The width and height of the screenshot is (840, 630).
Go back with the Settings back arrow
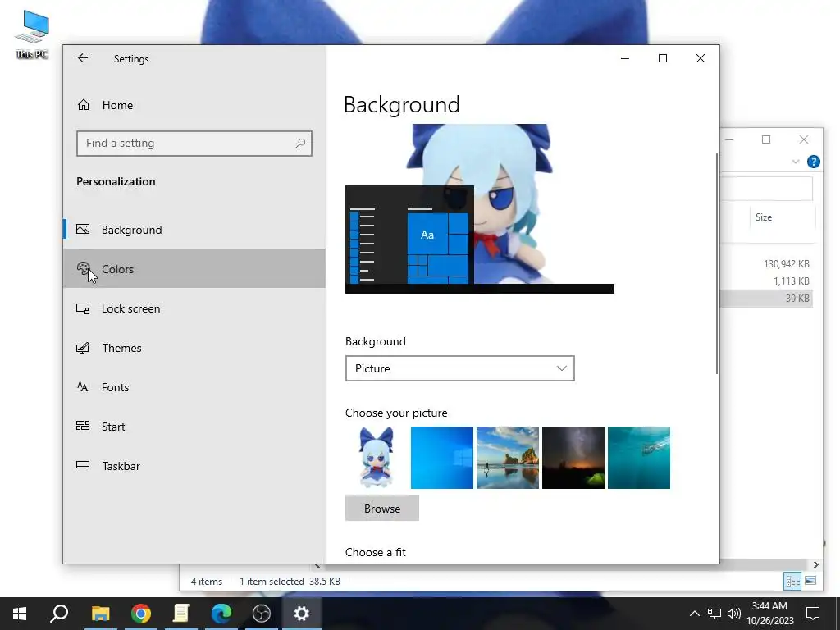pyautogui.click(x=83, y=58)
